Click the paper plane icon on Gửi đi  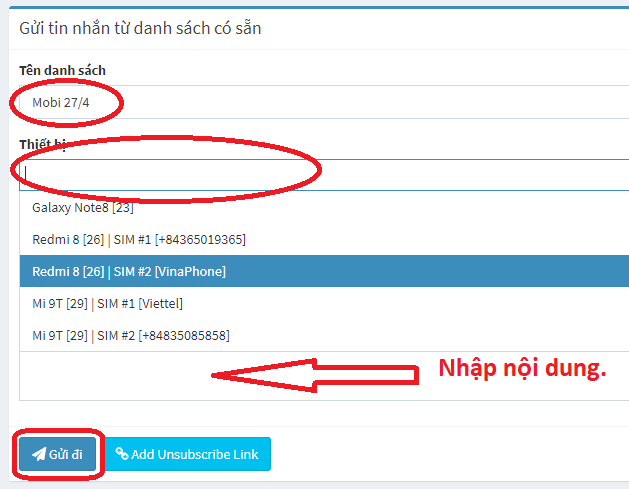39,455
